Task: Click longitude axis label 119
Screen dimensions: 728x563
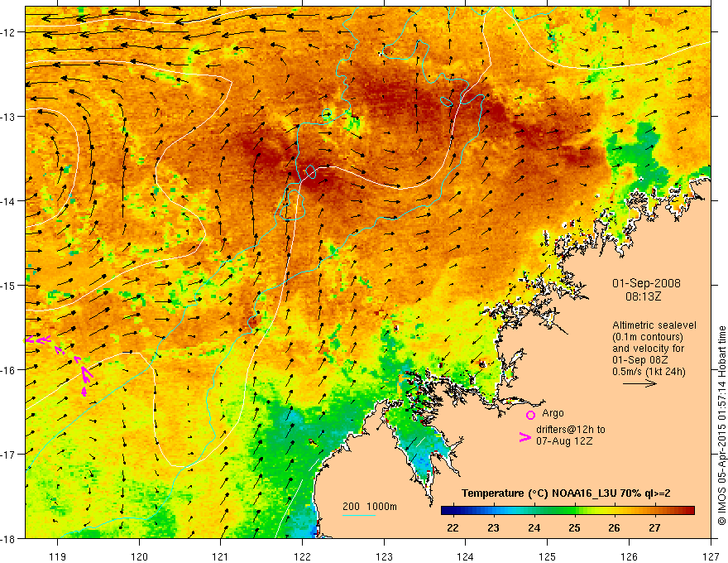Action: click(x=58, y=556)
